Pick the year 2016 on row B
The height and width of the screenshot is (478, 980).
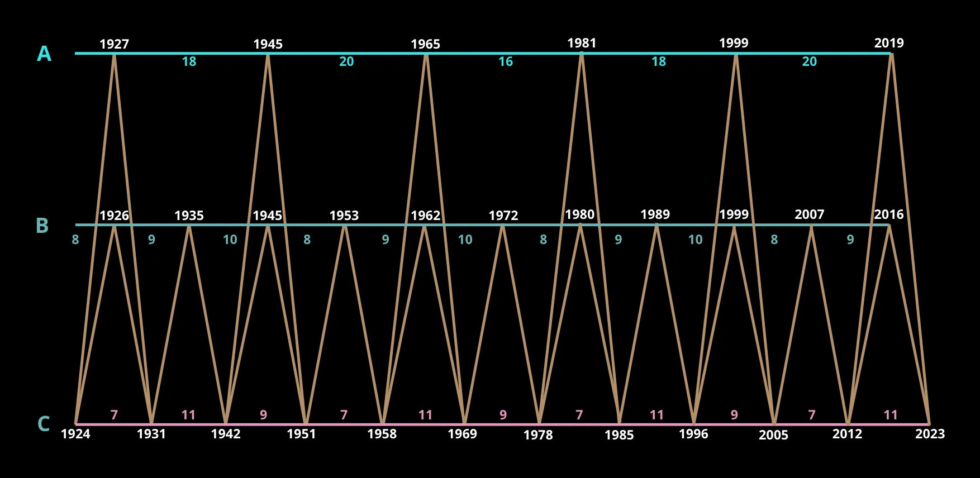tap(889, 214)
